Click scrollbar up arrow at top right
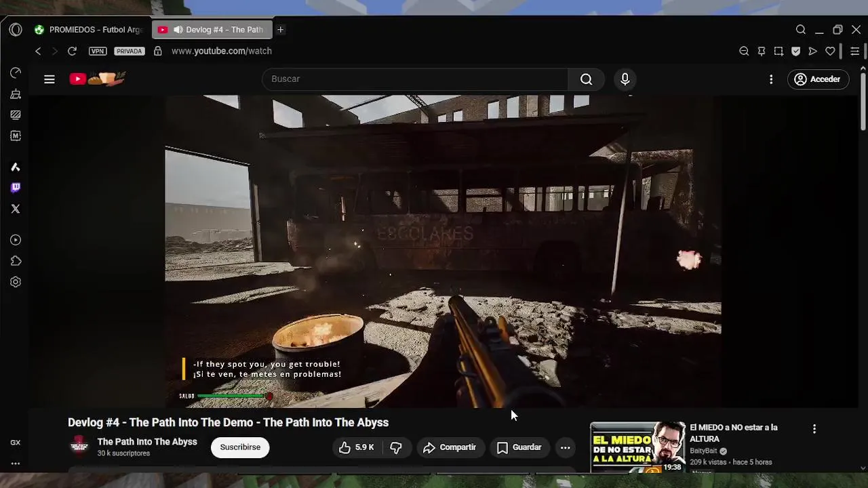 [863, 68]
